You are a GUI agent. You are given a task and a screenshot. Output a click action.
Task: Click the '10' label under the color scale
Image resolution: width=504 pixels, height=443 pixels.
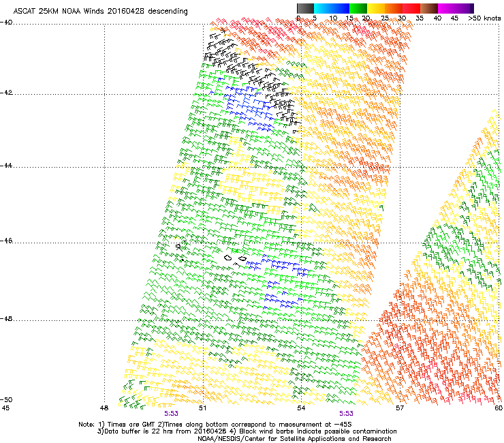[x=333, y=18]
